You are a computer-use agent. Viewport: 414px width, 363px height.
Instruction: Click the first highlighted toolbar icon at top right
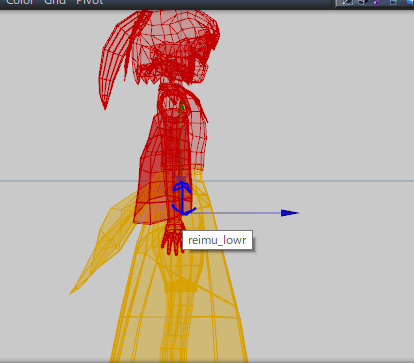[347, 2]
